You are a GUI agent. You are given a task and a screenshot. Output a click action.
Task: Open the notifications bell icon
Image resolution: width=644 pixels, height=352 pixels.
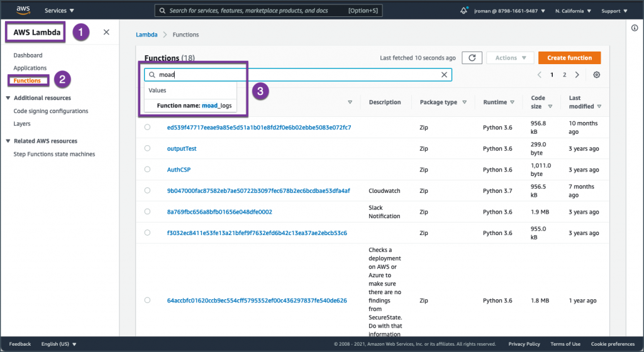pos(464,11)
